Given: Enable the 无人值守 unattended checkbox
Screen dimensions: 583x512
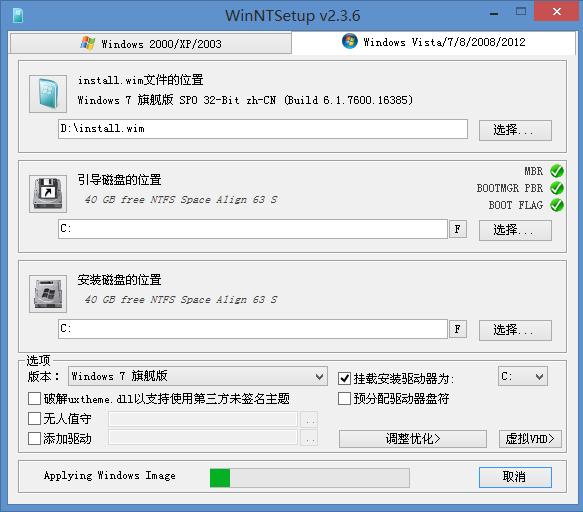Looking at the screenshot, I should point(34,419).
